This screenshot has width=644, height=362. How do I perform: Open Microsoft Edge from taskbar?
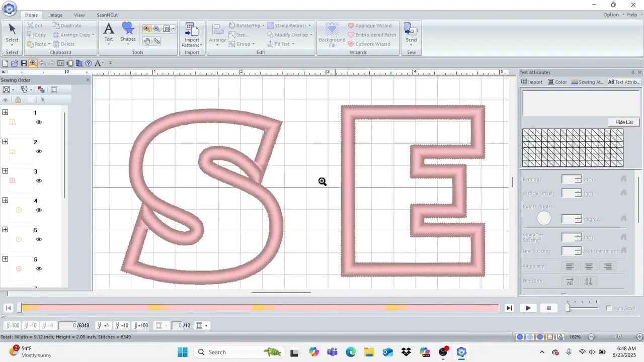351,352
